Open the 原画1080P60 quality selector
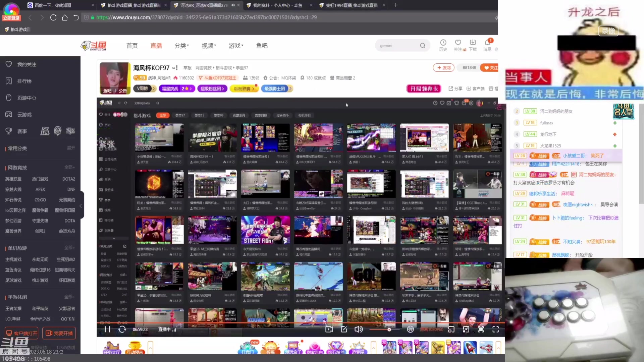The width and height of the screenshot is (644, 362). (431, 329)
